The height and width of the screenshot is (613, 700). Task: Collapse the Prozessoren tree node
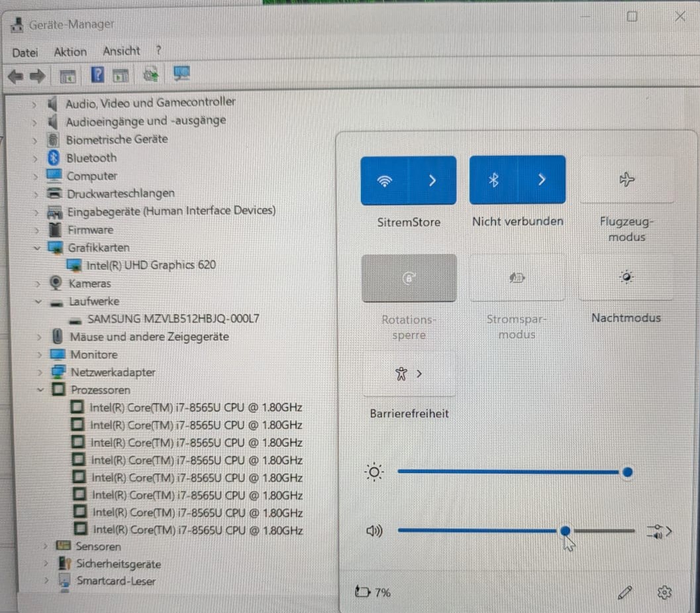pos(40,390)
